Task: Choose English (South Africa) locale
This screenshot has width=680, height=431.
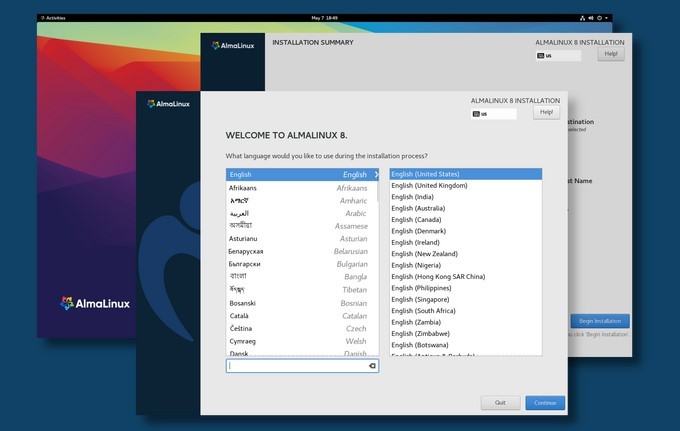Action: coord(466,311)
